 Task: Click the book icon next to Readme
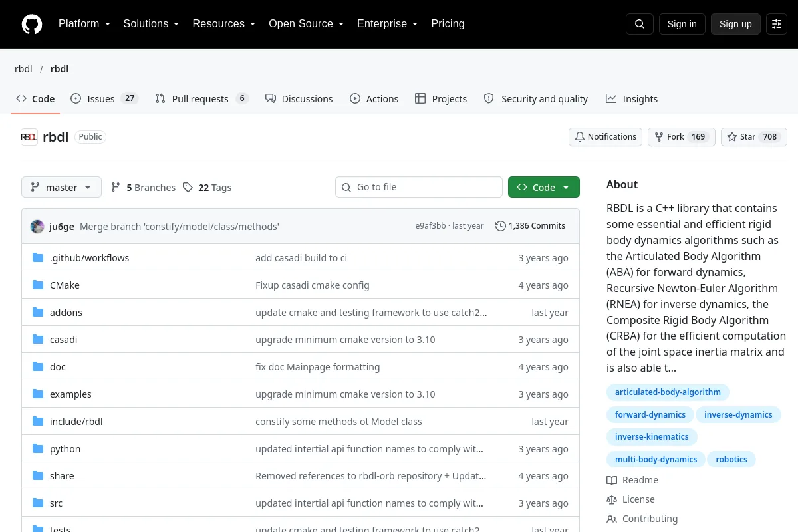[612, 480]
